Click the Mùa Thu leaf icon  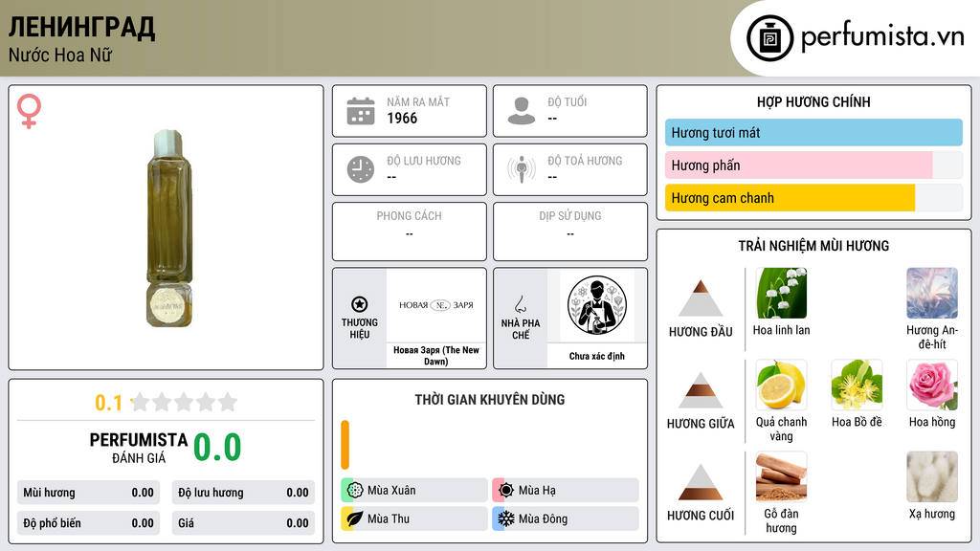pos(355,518)
